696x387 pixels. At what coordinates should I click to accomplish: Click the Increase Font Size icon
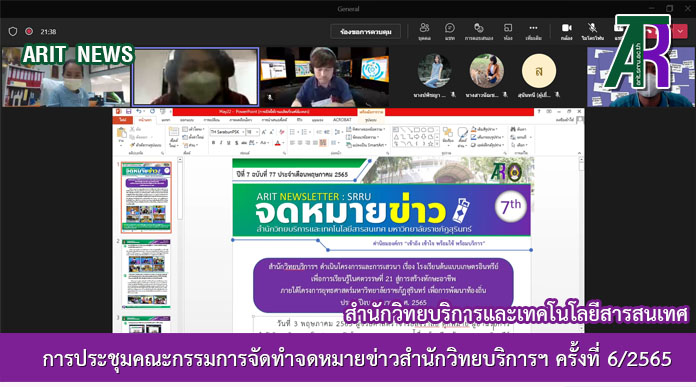[x=264, y=132]
